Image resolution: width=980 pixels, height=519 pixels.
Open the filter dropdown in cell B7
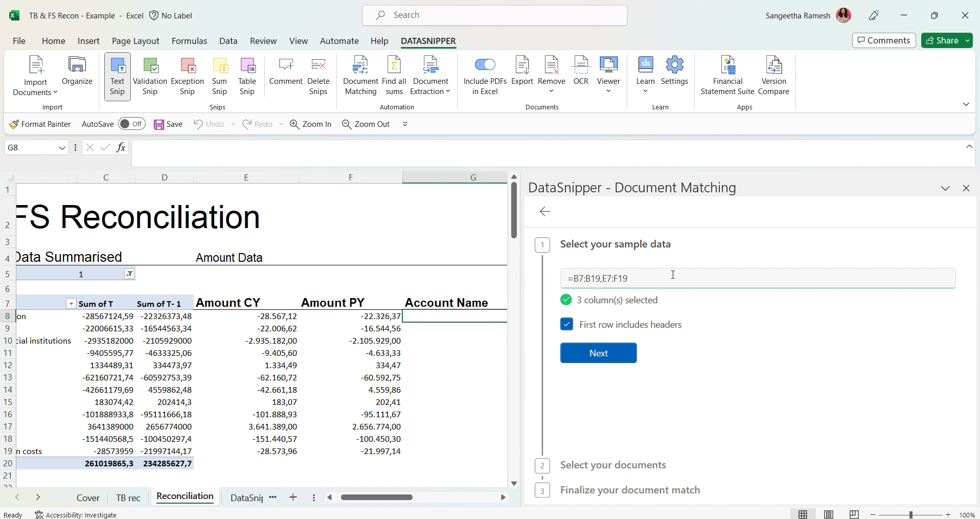coord(71,304)
